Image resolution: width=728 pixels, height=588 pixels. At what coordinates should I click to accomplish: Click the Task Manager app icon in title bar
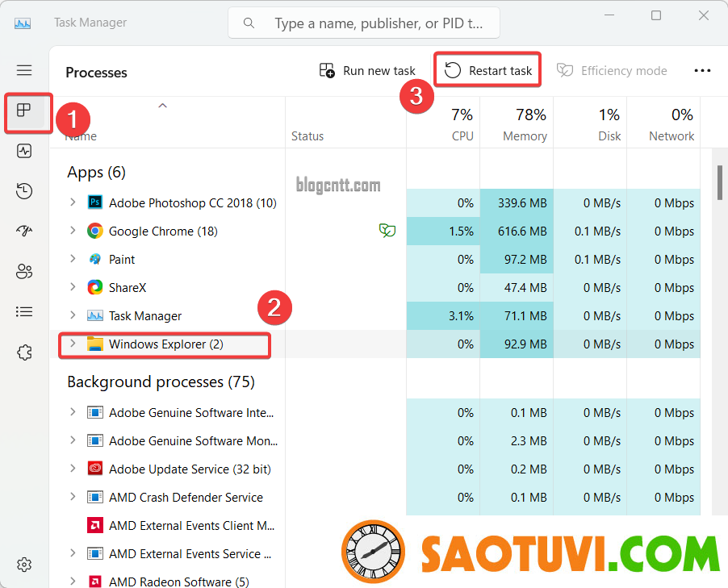(23, 23)
